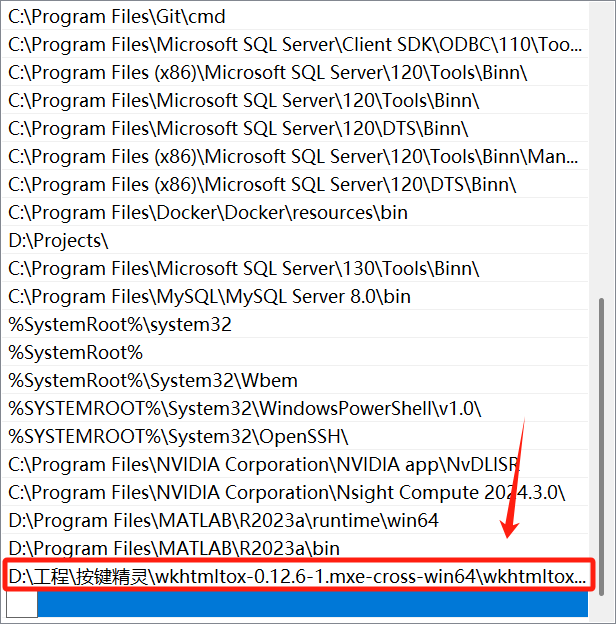Select the Nsight Compute 2024.3.0\ entry

click(x=295, y=492)
